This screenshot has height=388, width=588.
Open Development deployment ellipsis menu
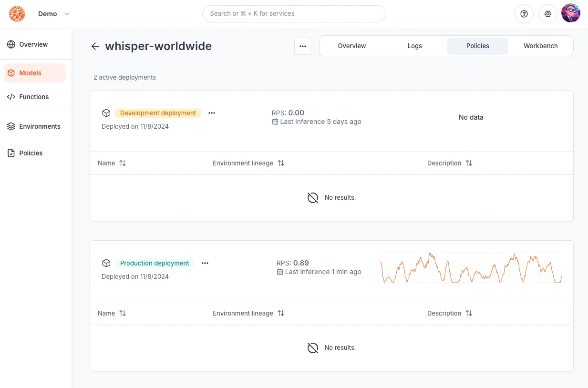click(x=212, y=113)
